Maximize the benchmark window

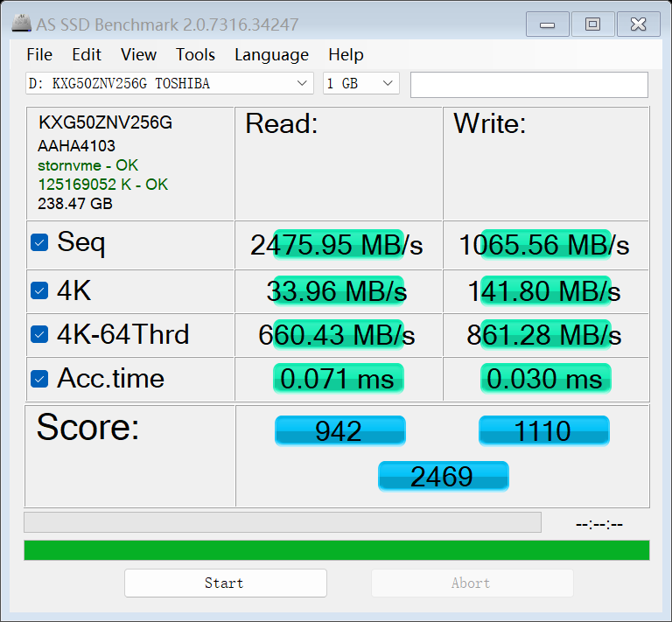(x=592, y=24)
